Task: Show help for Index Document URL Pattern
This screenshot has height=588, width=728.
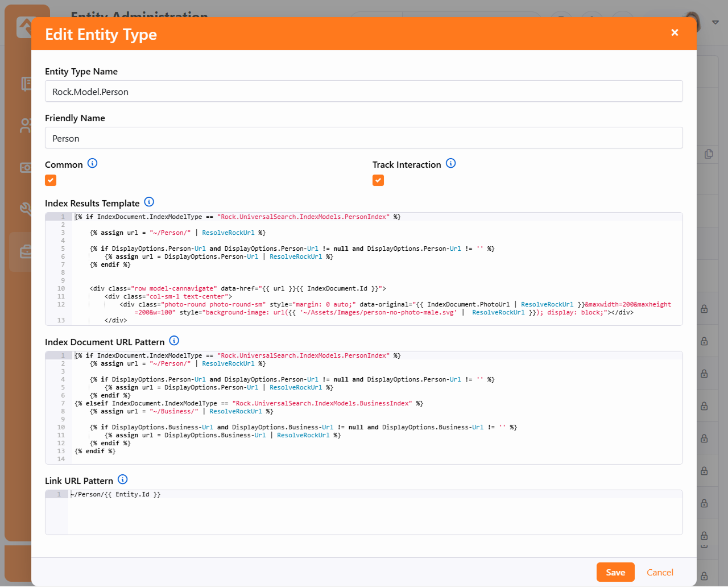Action: (175, 341)
